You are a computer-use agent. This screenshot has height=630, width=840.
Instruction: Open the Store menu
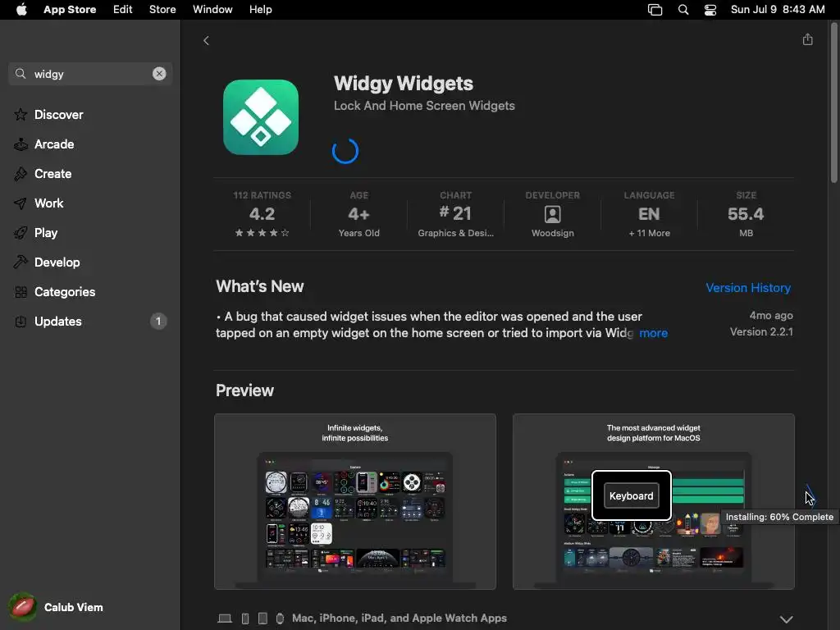162,10
